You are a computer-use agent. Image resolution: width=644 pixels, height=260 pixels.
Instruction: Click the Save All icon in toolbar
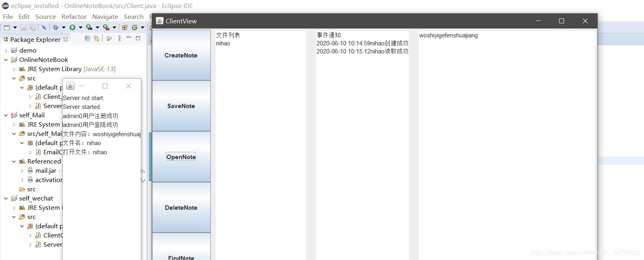pos(33,27)
